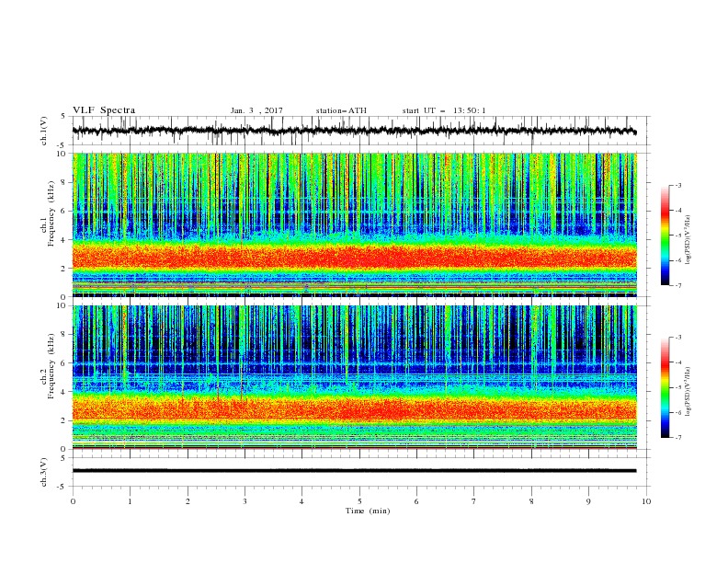Click the "ch.3(V)" waveform axis label

pyautogui.click(x=45, y=472)
